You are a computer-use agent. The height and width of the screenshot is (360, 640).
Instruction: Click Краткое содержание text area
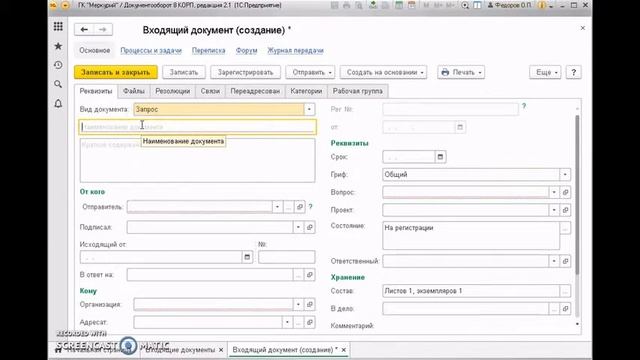coord(198,160)
